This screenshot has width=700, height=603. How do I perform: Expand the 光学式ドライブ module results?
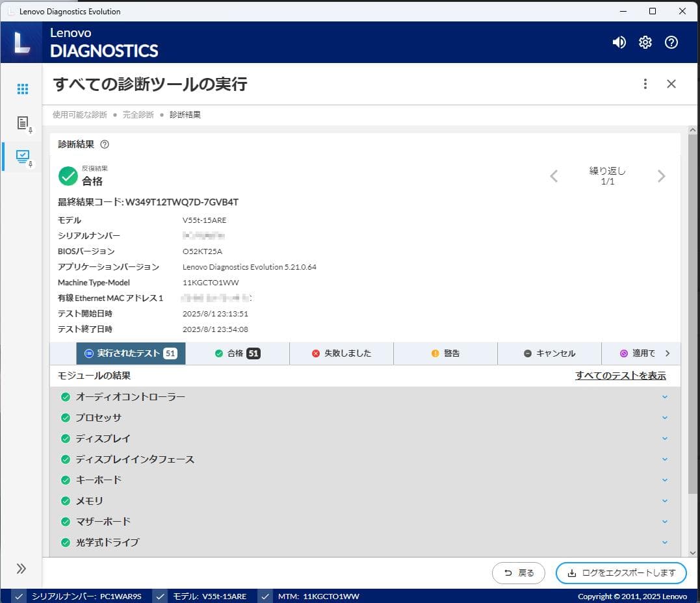pos(664,542)
